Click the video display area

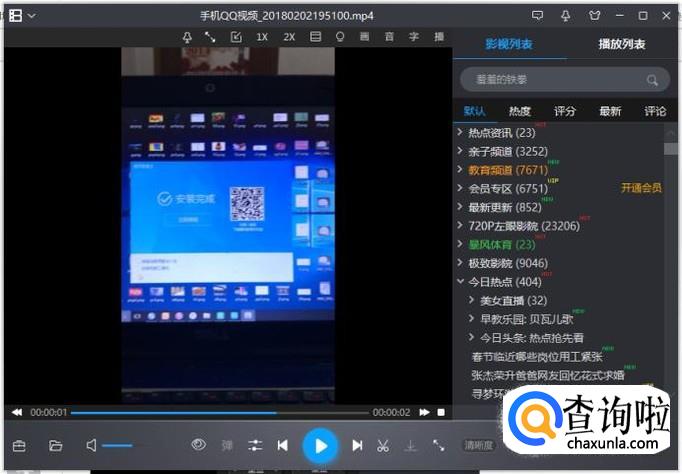[228, 225]
